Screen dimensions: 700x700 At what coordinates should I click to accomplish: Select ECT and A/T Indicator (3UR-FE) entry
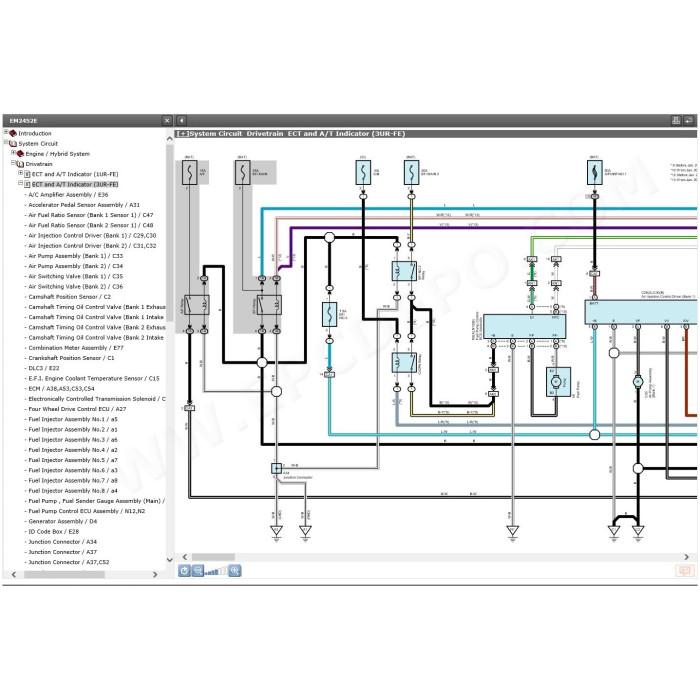(75, 184)
